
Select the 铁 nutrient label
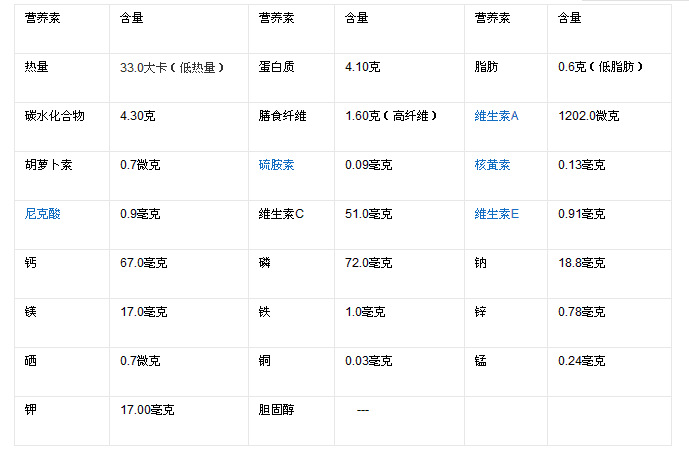tap(265, 312)
